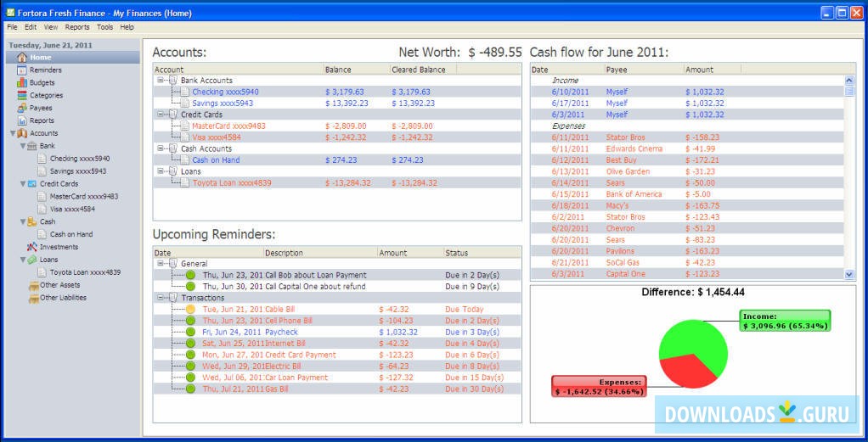Click the red Expenses pie slice
This screenshot has height=442, width=868.
point(688,372)
